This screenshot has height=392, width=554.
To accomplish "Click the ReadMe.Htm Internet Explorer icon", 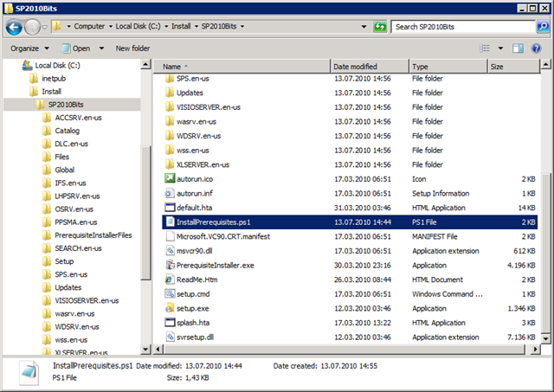I will [170, 280].
